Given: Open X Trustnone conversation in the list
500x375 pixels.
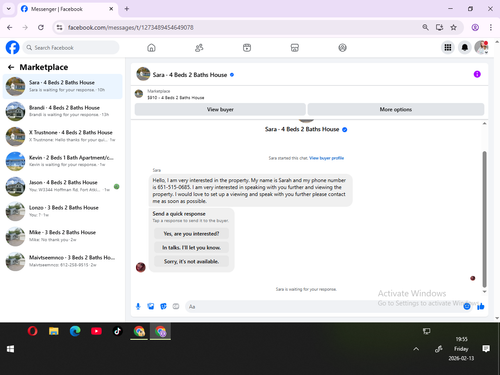Looking at the screenshot, I should [x=63, y=136].
